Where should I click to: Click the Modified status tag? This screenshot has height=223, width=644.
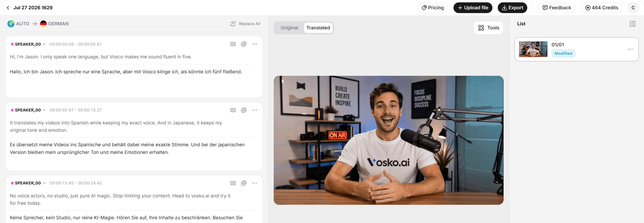[563, 53]
